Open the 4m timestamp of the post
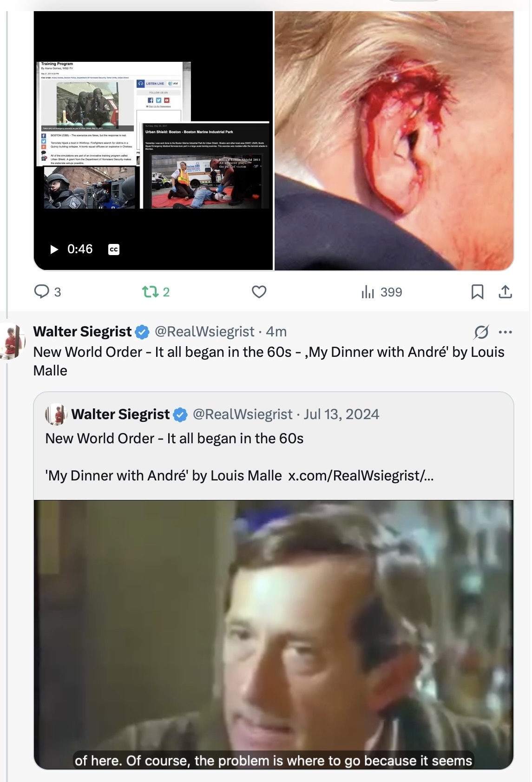This screenshot has height=782, width=532. click(x=276, y=332)
